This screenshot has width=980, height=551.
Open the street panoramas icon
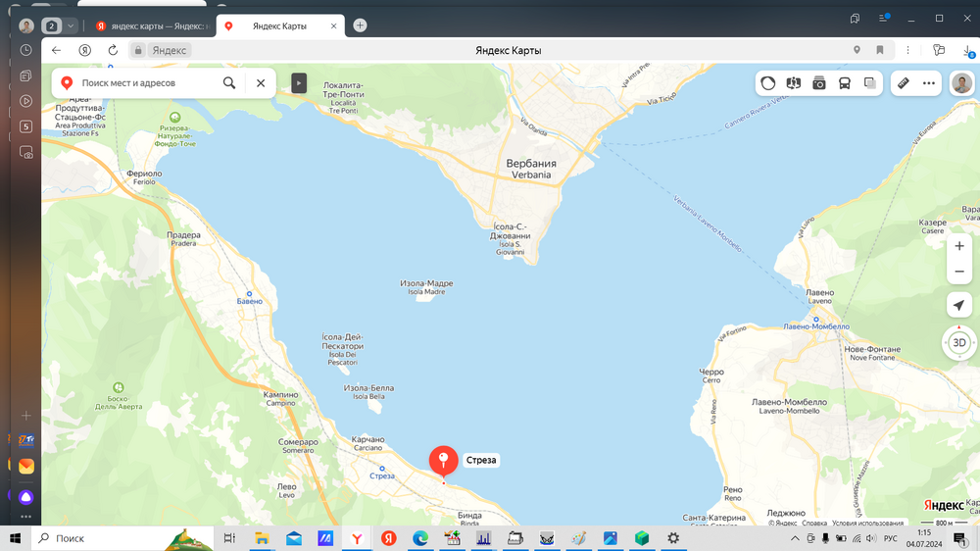coord(793,83)
